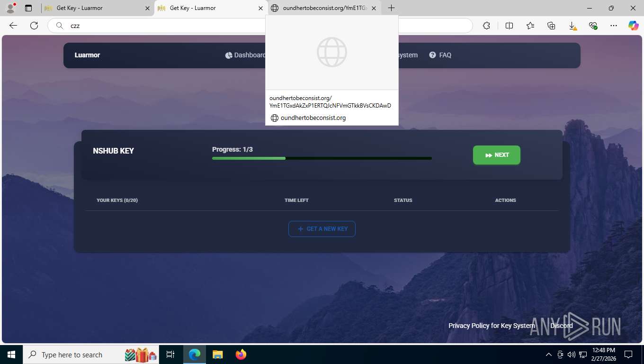This screenshot has height=364, width=644.
Task: Click the FAQ question mark icon
Action: pyautogui.click(x=432, y=55)
